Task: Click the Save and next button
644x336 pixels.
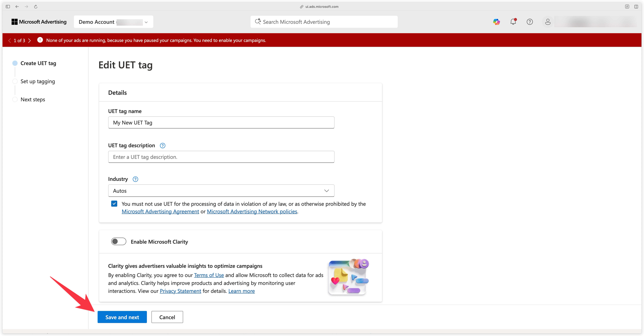Action: click(x=122, y=317)
